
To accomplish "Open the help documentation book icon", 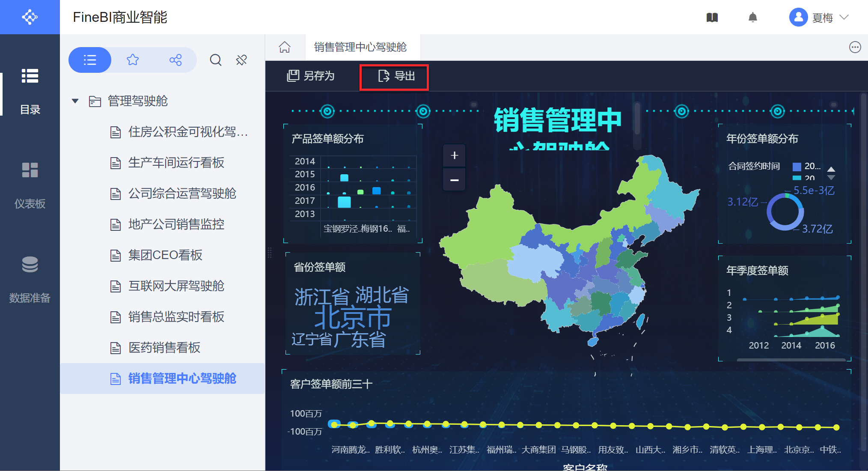I will pos(712,18).
